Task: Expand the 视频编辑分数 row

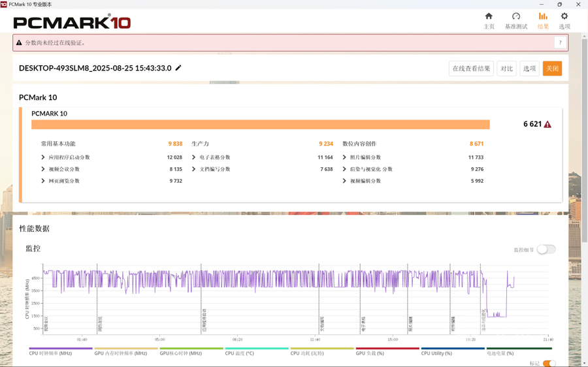Action: click(x=345, y=181)
